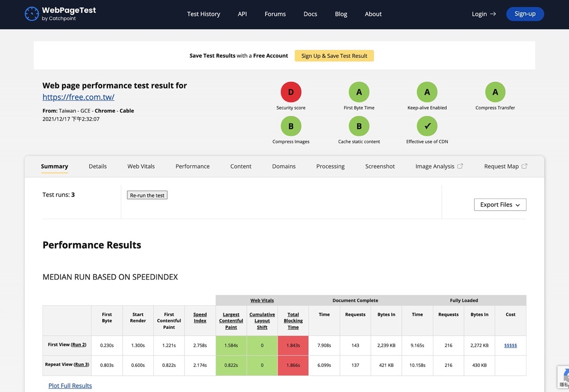The height and width of the screenshot is (392, 569).
Task: Click the reCAPTCHA badge at bottom right
Action: click(563, 377)
